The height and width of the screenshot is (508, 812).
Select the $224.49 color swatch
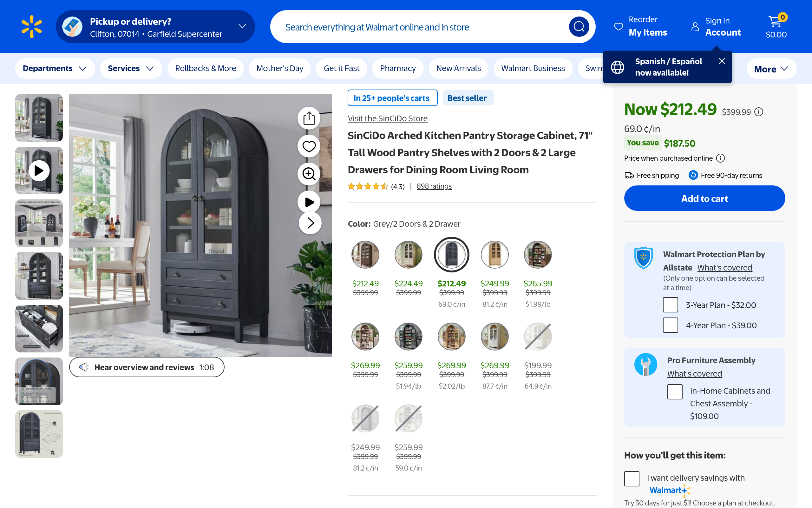pyautogui.click(x=408, y=254)
